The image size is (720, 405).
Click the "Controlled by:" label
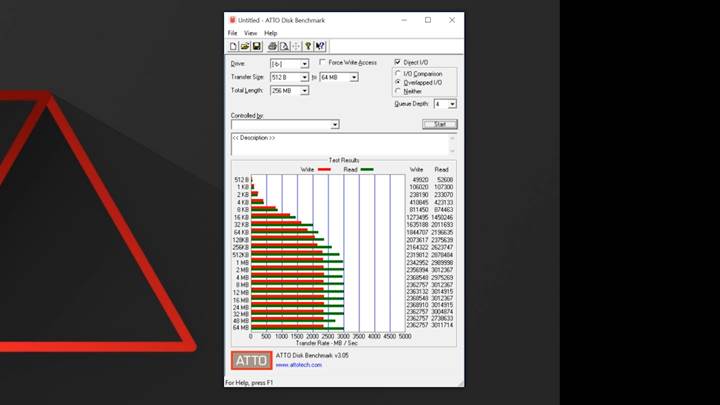(247, 116)
